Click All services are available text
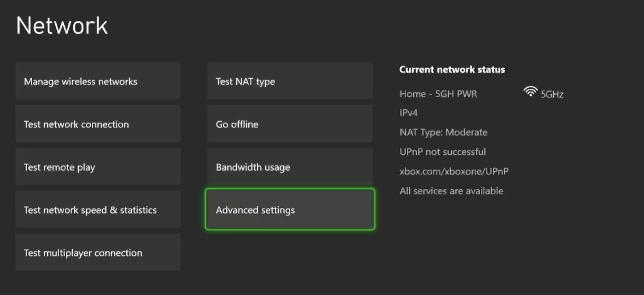This screenshot has width=644, height=295. pos(451,191)
